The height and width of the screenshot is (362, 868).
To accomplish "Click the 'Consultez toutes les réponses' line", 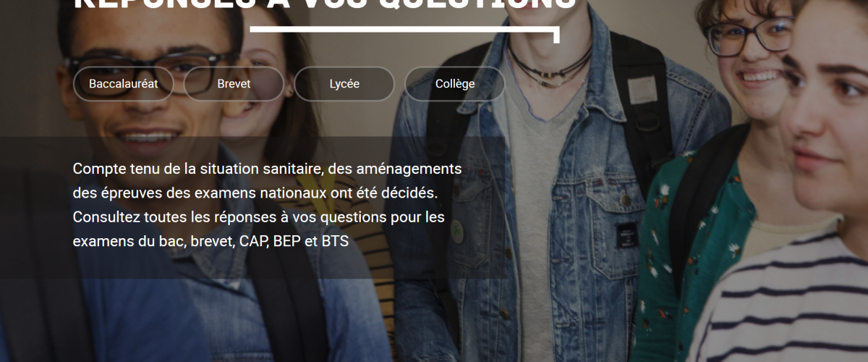I will click(259, 217).
